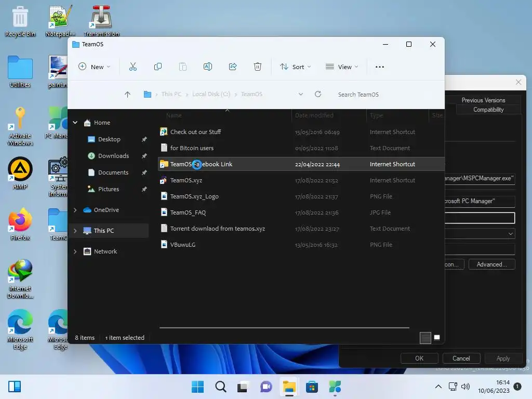Click the Copy icon in Explorer toolbar

[x=158, y=67]
